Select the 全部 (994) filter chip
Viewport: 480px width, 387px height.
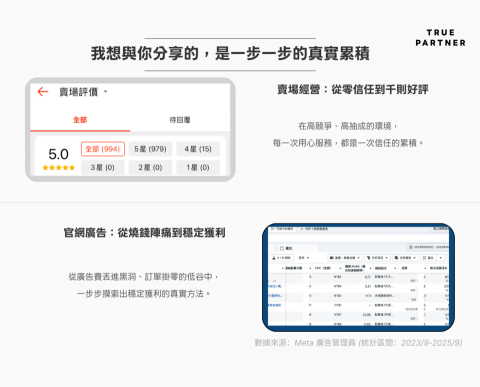(x=103, y=149)
